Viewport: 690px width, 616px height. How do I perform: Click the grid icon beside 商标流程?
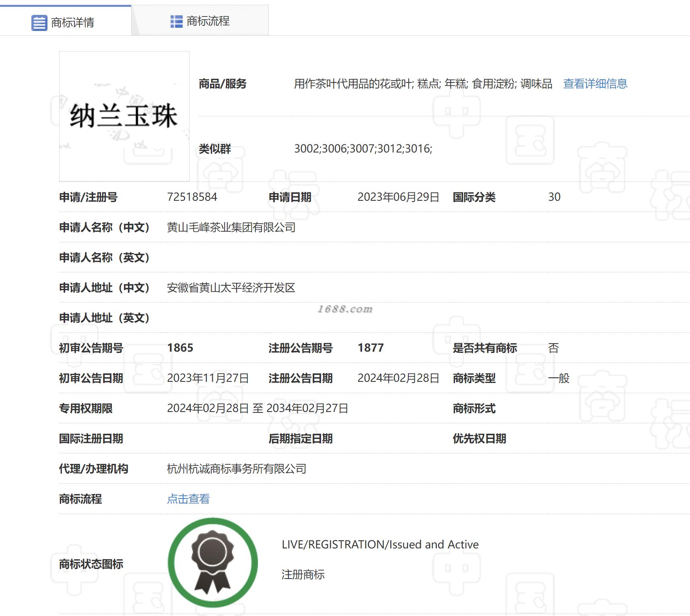(x=176, y=21)
